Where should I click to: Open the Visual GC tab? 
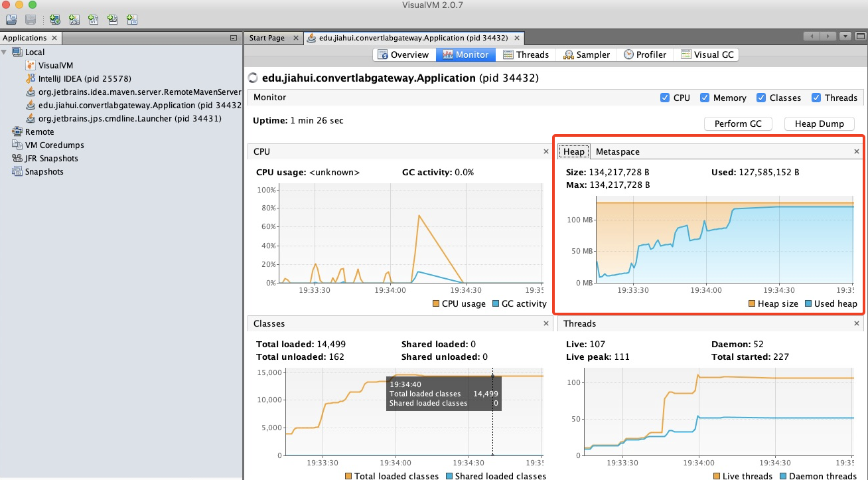(707, 54)
